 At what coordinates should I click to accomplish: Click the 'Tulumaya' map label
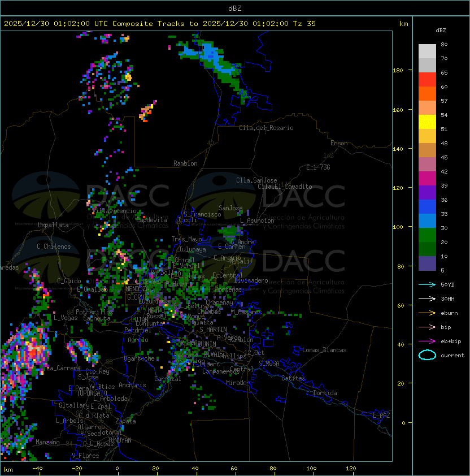click(x=193, y=249)
